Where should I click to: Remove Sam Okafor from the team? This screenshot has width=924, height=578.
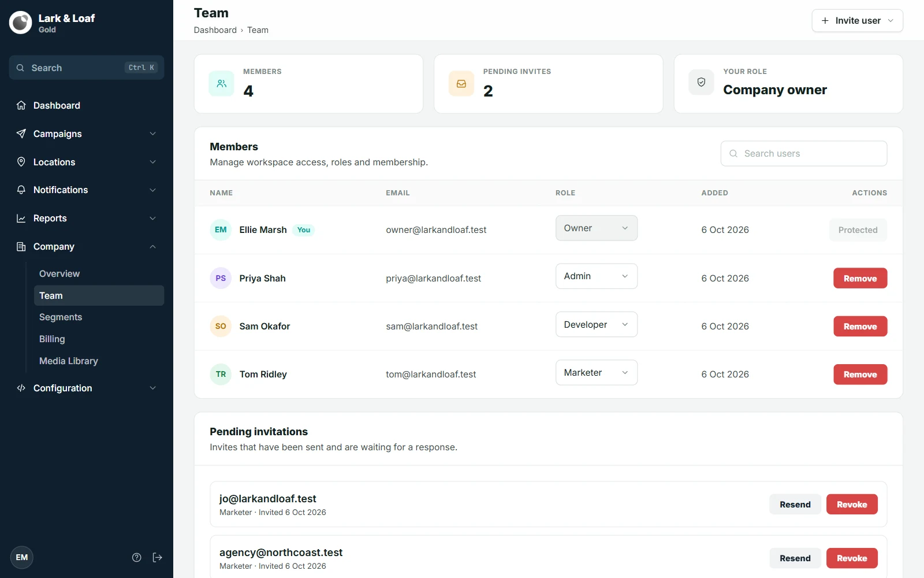tap(860, 326)
